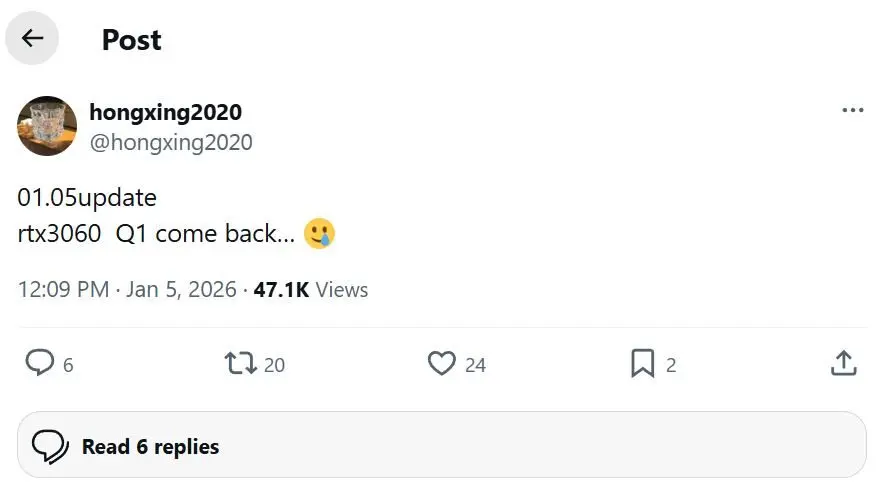Bookmark this post
Screen dimensions: 881x487
(x=642, y=363)
